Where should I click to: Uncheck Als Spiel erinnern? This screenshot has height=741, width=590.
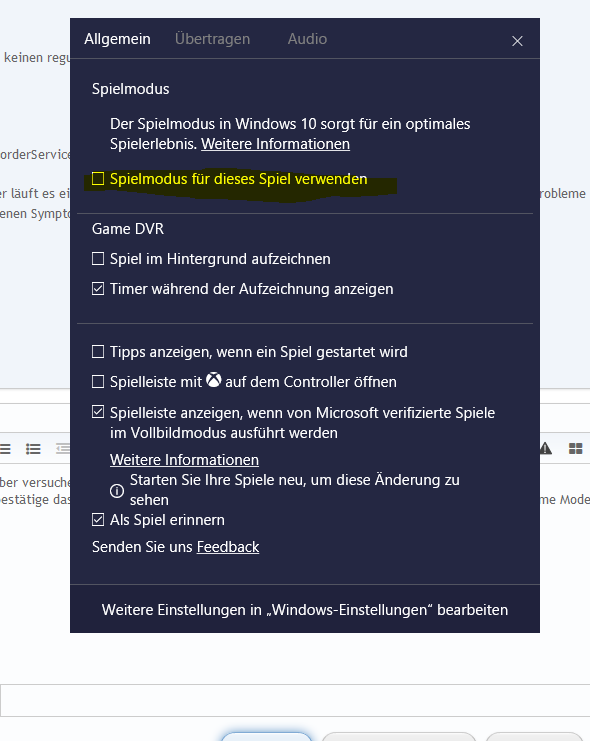pyautogui.click(x=98, y=519)
